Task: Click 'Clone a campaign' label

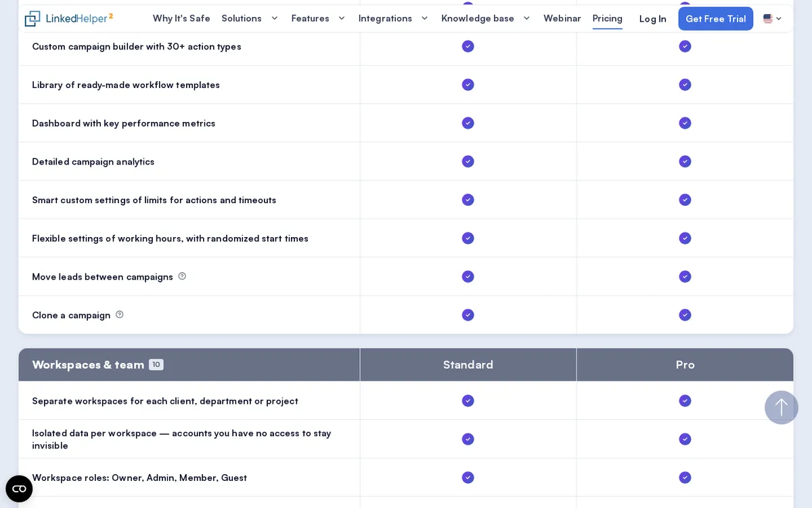Action: point(71,315)
